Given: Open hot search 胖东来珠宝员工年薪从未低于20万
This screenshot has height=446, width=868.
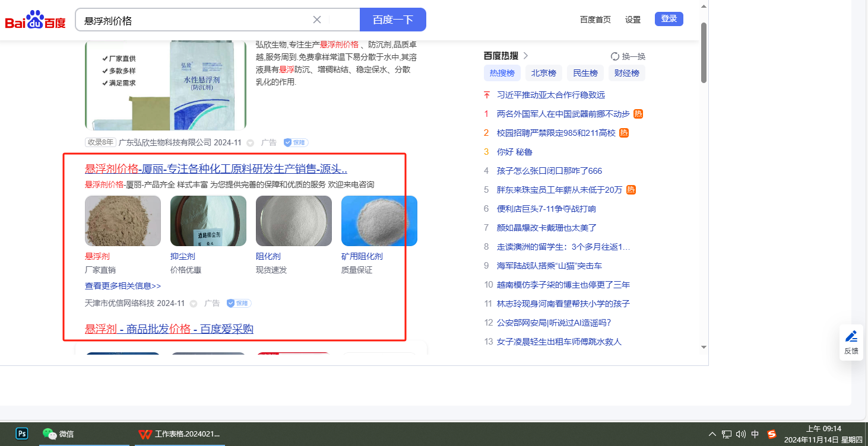Looking at the screenshot, I should coord(560,190).
